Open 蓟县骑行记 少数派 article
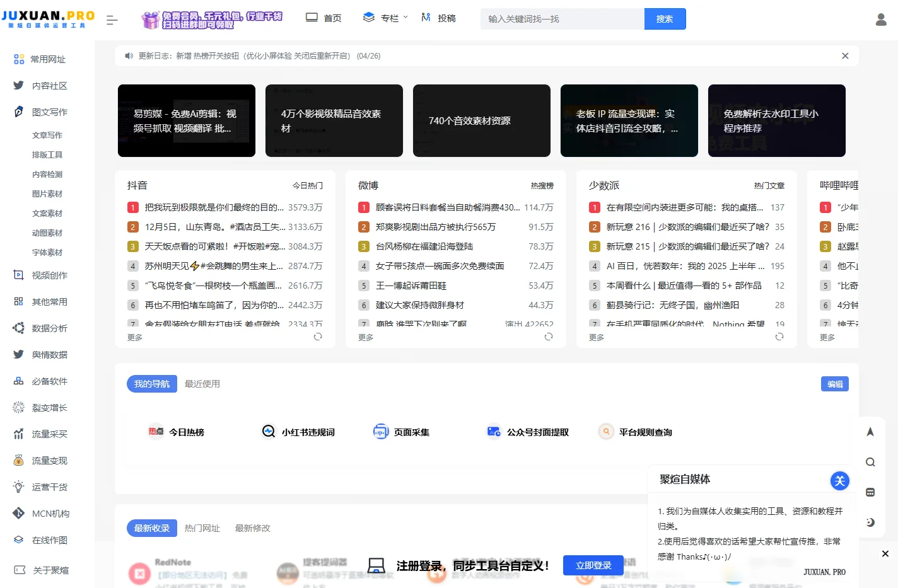The height and width of the screenshot is (588, 898). [x=673, y=305]
